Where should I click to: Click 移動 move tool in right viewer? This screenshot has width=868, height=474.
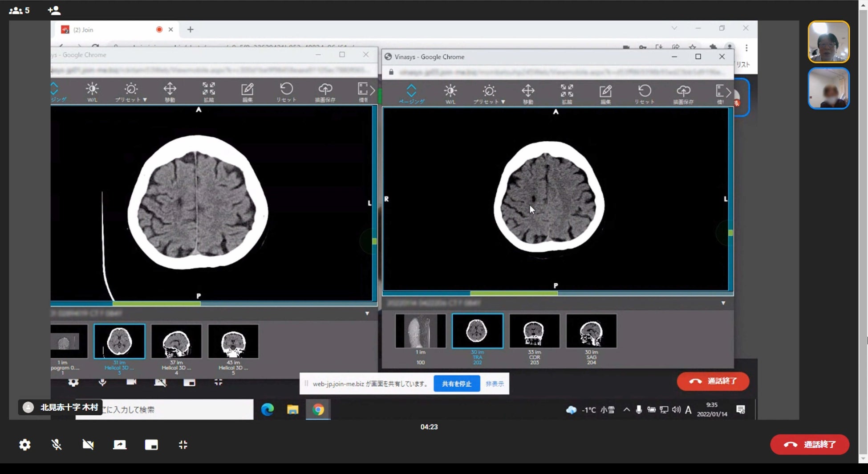point(528,94)
